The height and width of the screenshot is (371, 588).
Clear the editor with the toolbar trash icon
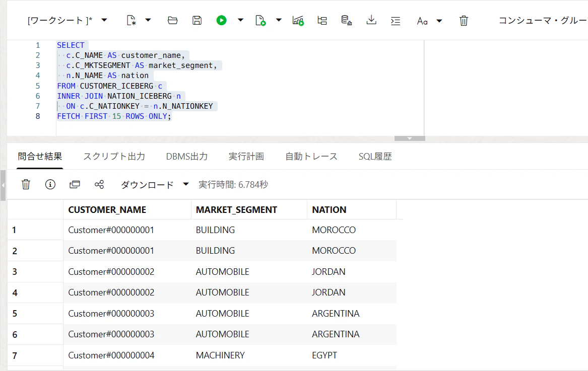(464, 21)
